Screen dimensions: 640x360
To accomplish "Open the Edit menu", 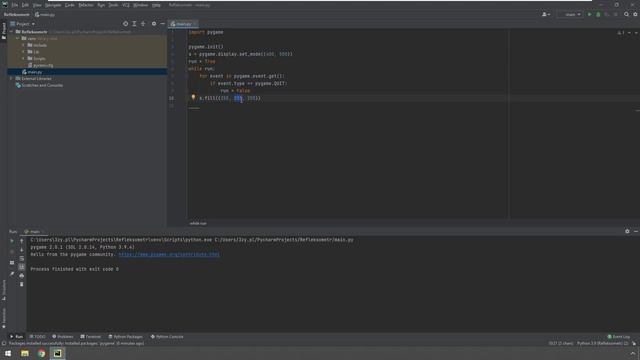I will (x=25, y=5).
